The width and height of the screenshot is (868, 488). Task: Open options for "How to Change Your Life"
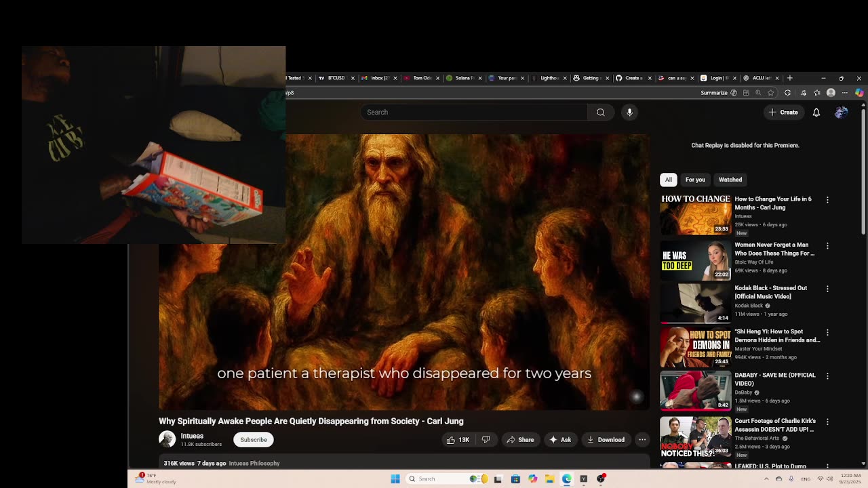[827, 200]
